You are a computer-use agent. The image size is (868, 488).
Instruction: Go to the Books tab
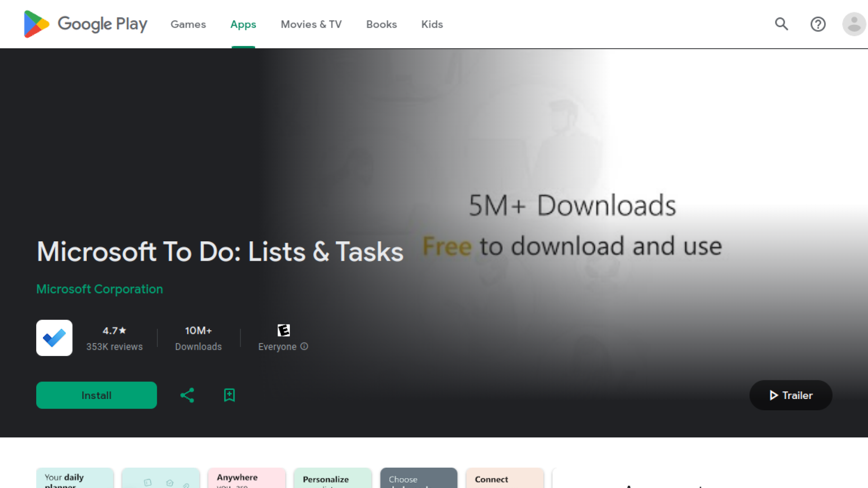382,24
